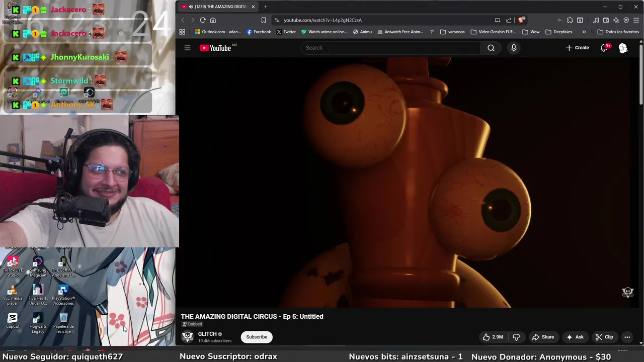Screen dimensions: 644x362
Task: Select Samsung Magician desktop shortcut
Action: click(x=38, y=267)
